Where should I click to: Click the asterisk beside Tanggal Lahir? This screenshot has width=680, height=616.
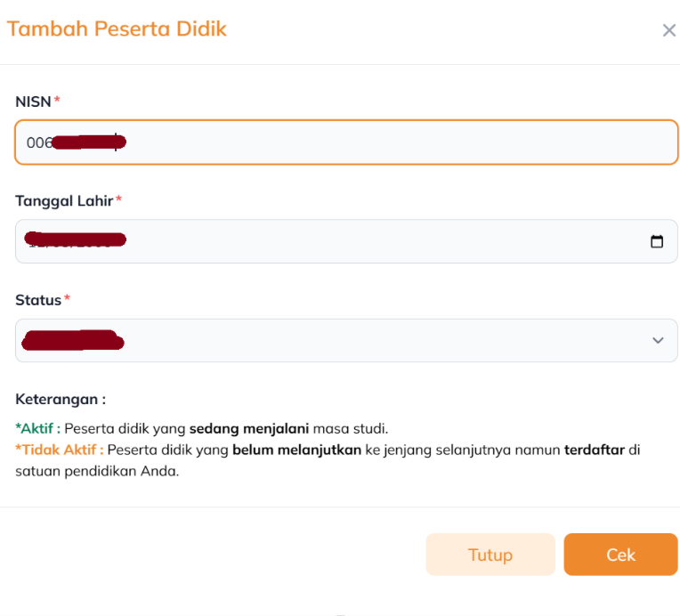point(118,199)
